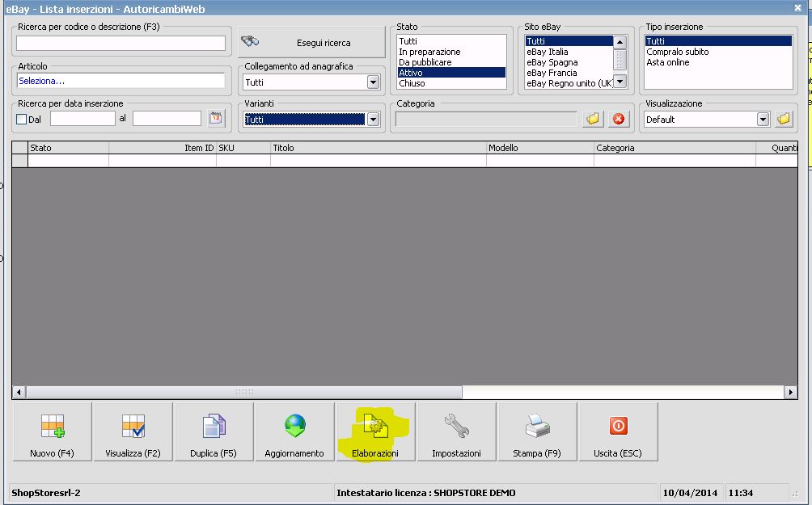Image resolution: width=812 pixels, height=505 pixels.
Task: Select eBay Regno unito (UK) site
Action: coord(569,83)
